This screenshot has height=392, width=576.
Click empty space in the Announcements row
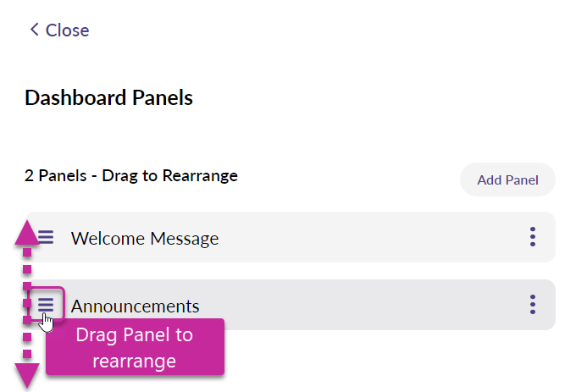click(364, 306)
